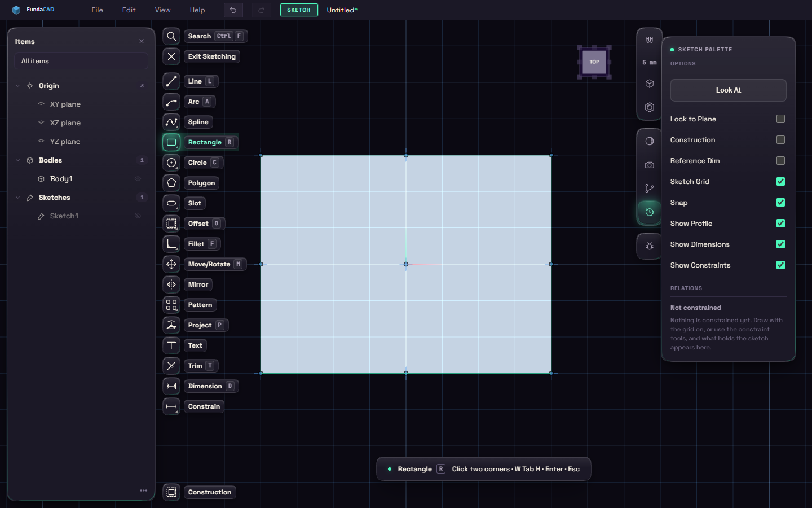Open the Edit menu
812x508 pixels.
tap(129, 10)
